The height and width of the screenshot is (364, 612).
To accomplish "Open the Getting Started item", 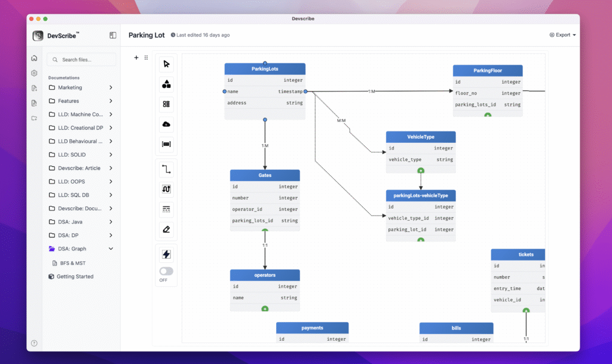I will 75,277.
